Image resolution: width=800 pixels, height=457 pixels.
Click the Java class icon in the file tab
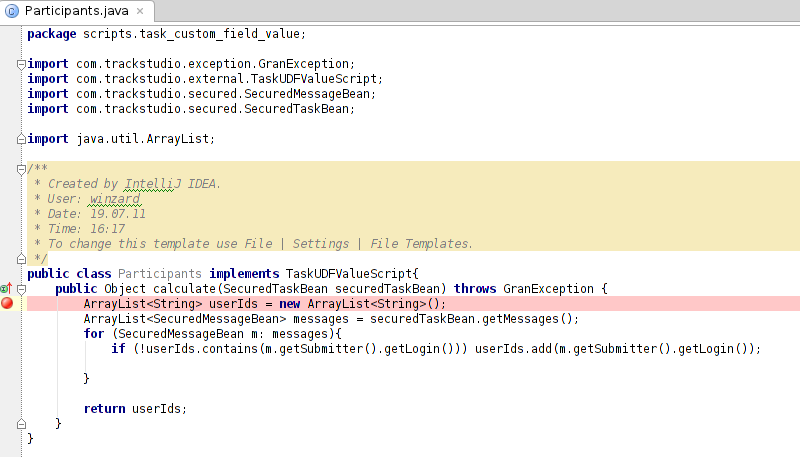point(12,11)
